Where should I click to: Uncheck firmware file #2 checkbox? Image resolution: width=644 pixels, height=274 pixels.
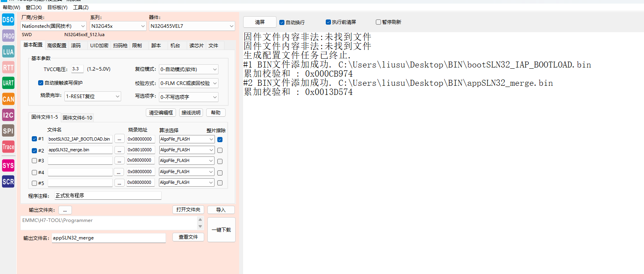(x=34, y=151)
